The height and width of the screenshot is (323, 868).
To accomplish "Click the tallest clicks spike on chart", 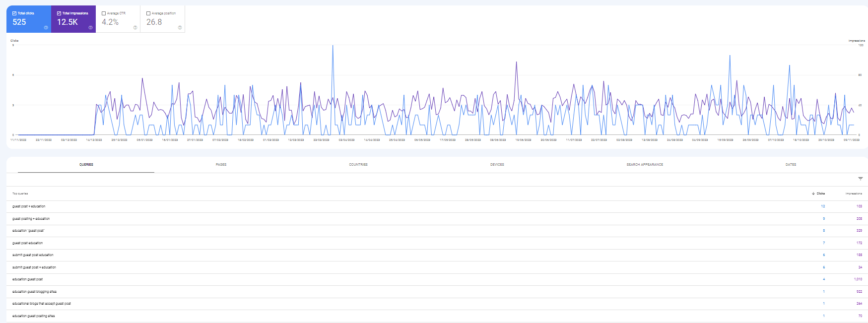I will (x=333, y=46).
